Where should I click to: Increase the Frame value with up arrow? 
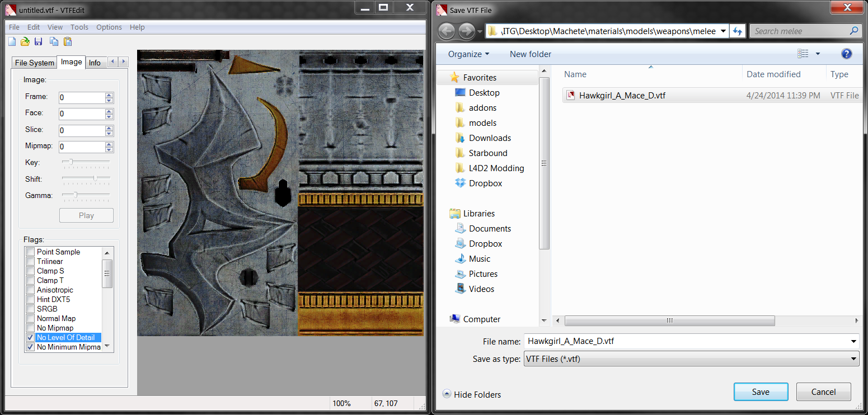point(109,95)
